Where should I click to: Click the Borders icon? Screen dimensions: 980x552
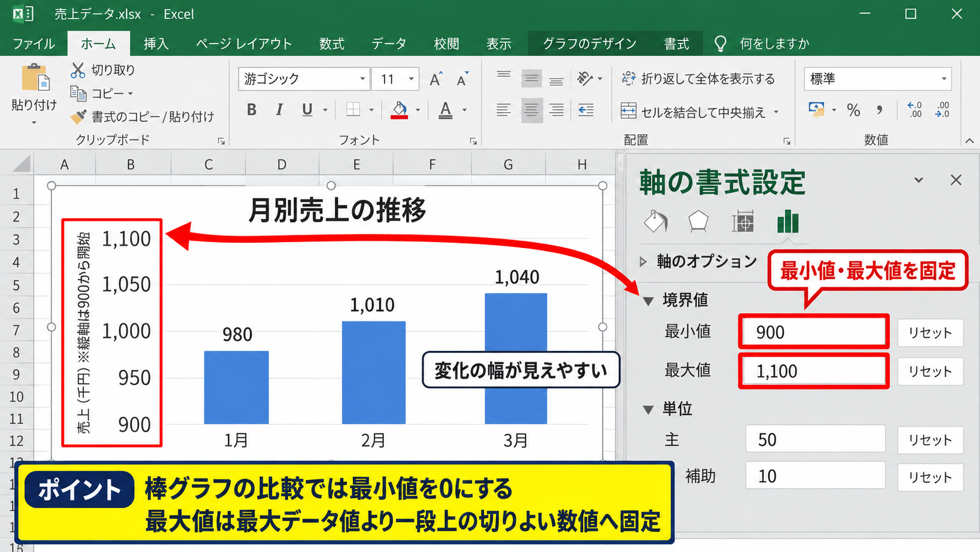(x=353, y=110)
